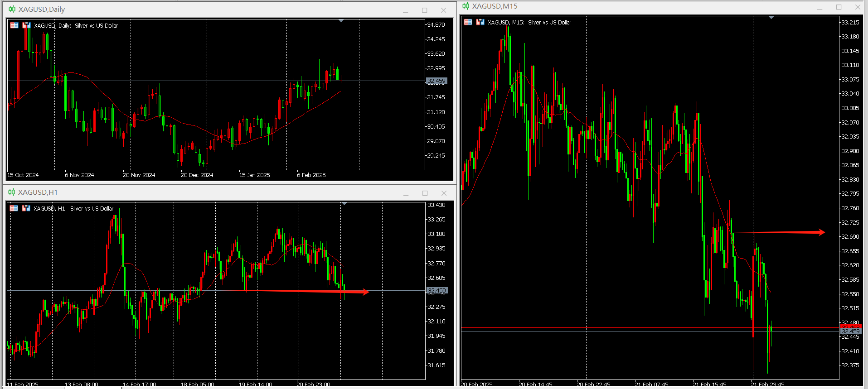The height and width of the screenshot is (389, 868).
Task: Toggle One Click Trading icon in Daily chart
Action: [x=26, y=25]
